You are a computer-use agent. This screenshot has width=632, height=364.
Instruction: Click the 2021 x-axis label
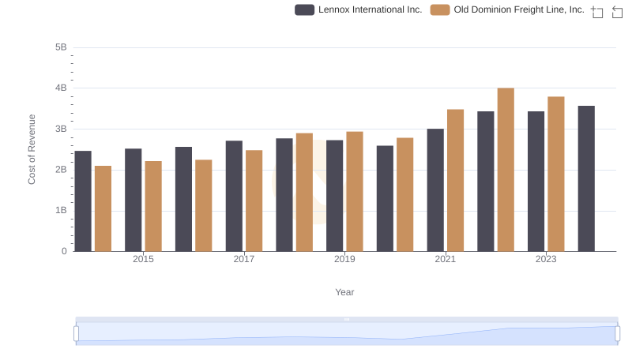point(446,259)
